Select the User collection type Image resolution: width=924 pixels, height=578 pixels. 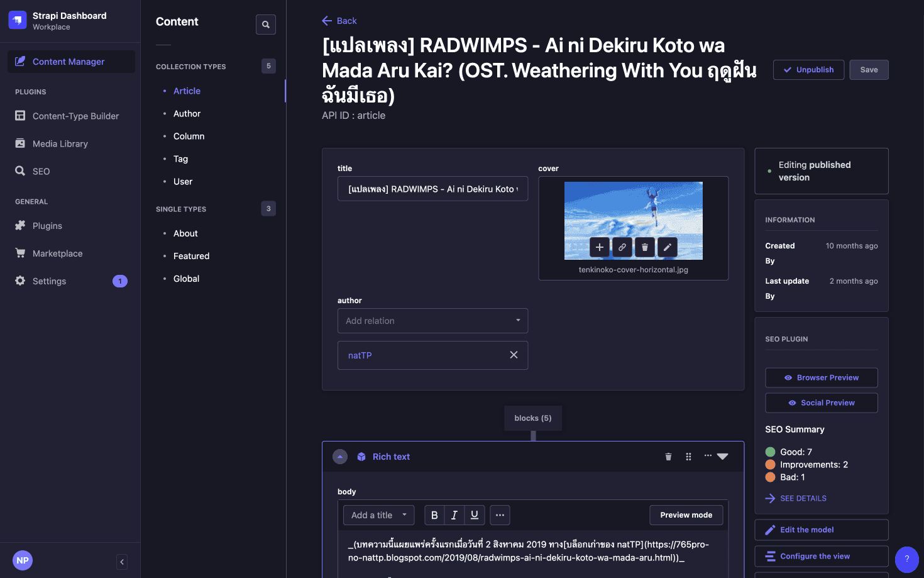pos(183,182)
